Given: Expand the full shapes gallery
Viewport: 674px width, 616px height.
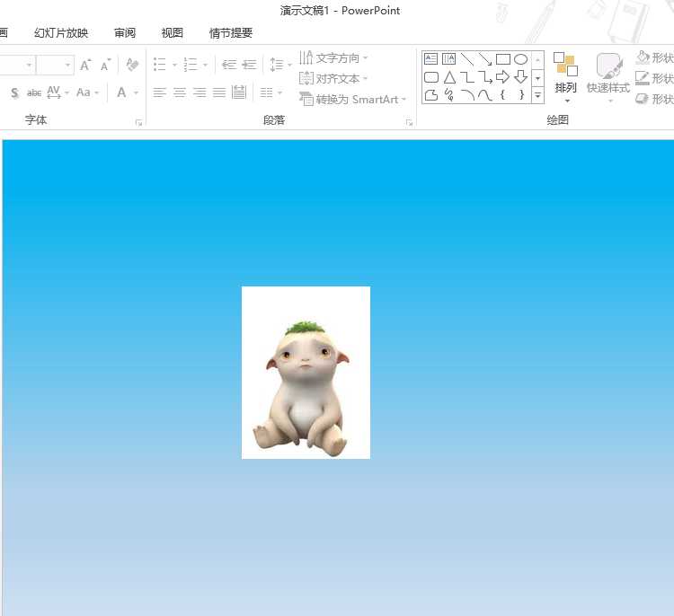Looking at the screenshot, I should tap(537, 95).
